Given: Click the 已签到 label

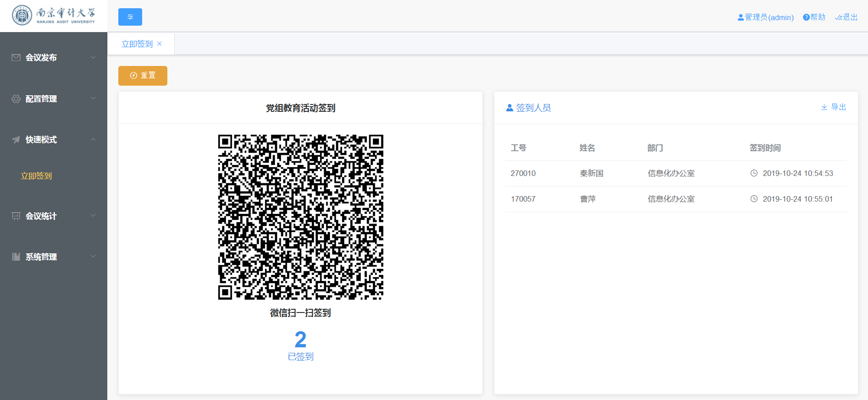Looking at the screenshot, I should 300,356.
